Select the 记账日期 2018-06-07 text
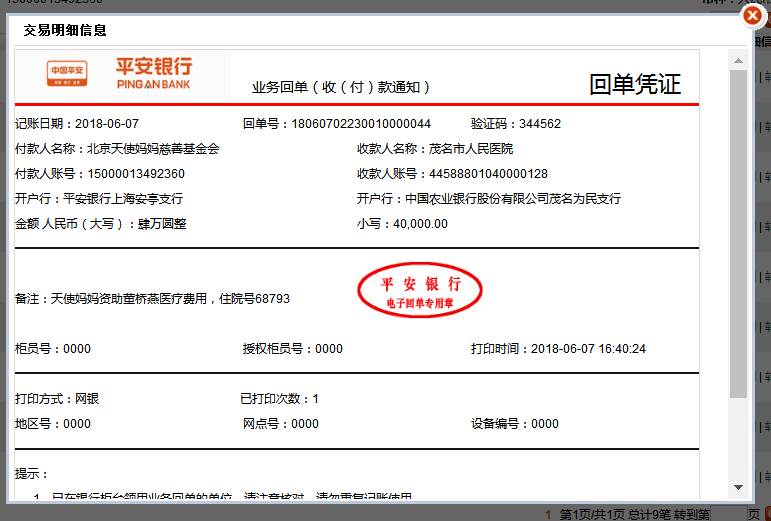The image size is (771, 521). pyautogui.click(x=77, y=123)
